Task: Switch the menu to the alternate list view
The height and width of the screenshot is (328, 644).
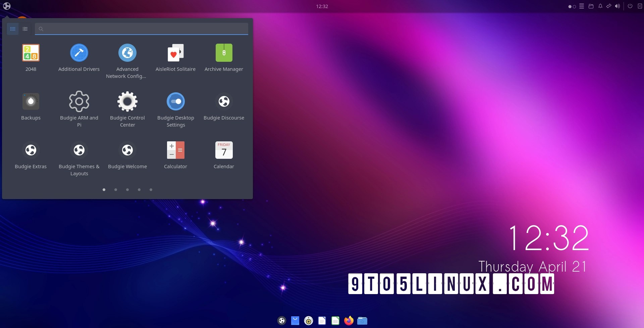Action: click(x=25, y=29)
